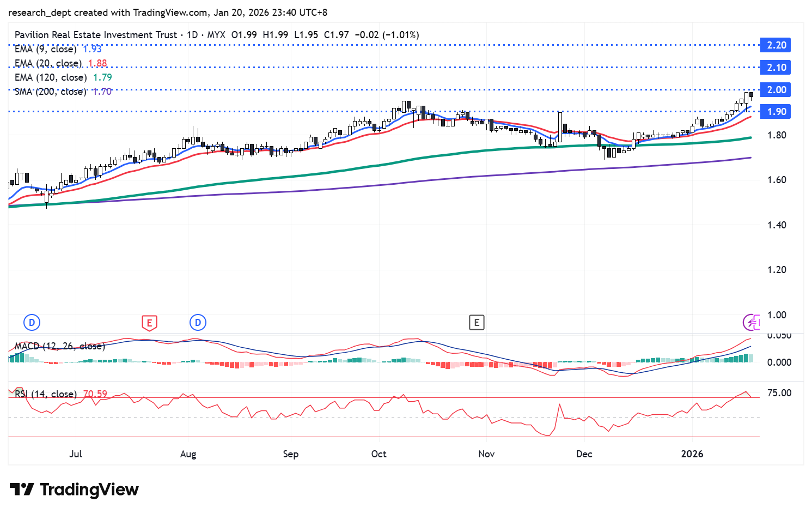Image resolution: width=812 pixels, height=514 pixels.
Task: Select the 2.20 horizontal line price label
Action: pos(776,45)
